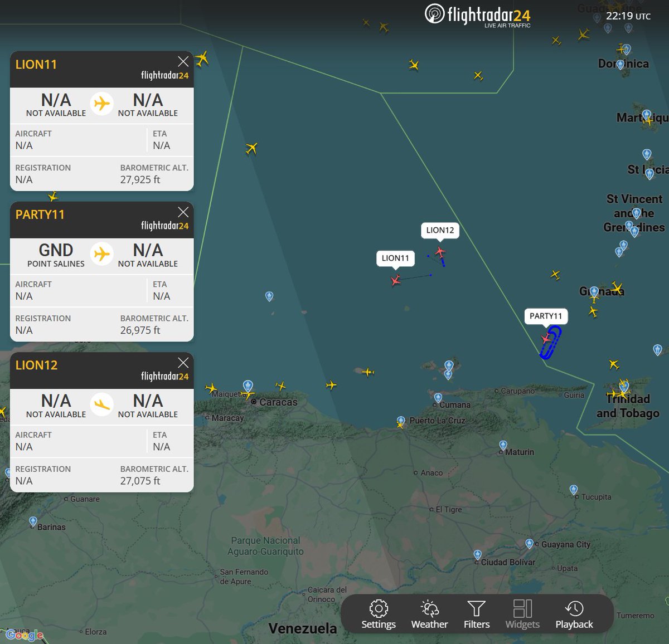This screenshot has height=644, width=669.
Task: Click the LION12 map callout label
Action: (x=440, y=230)
